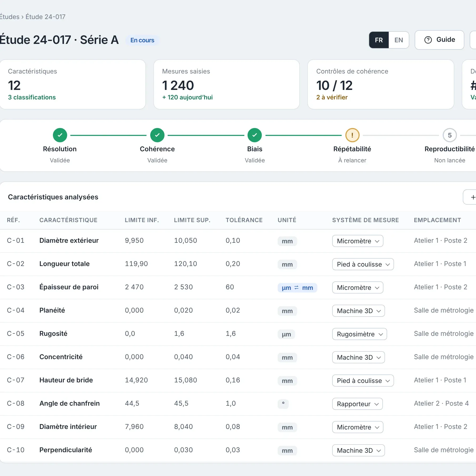Select the Planéité characteristic name
Viewport: 476px width, 476px height.
pos(52,310)
